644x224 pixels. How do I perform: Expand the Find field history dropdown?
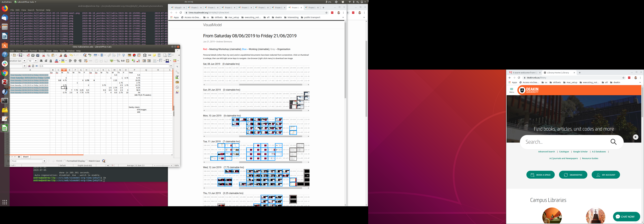44,161
